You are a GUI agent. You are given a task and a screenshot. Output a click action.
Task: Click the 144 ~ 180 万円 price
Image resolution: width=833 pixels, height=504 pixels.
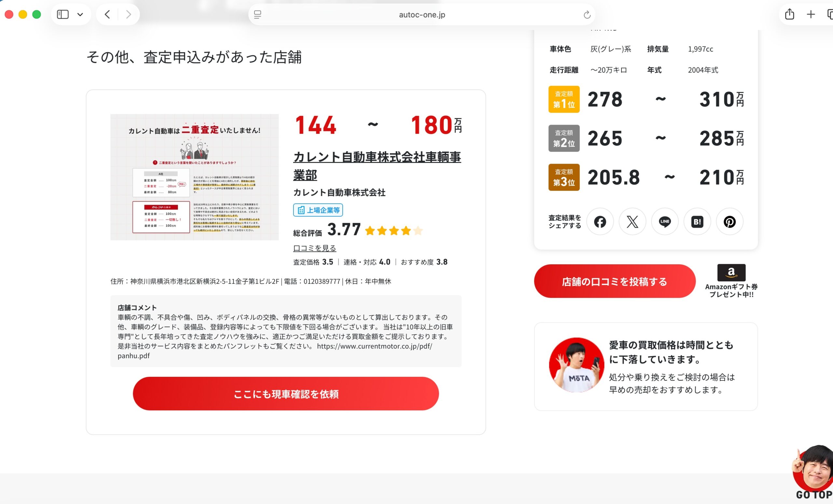point(378,125)
